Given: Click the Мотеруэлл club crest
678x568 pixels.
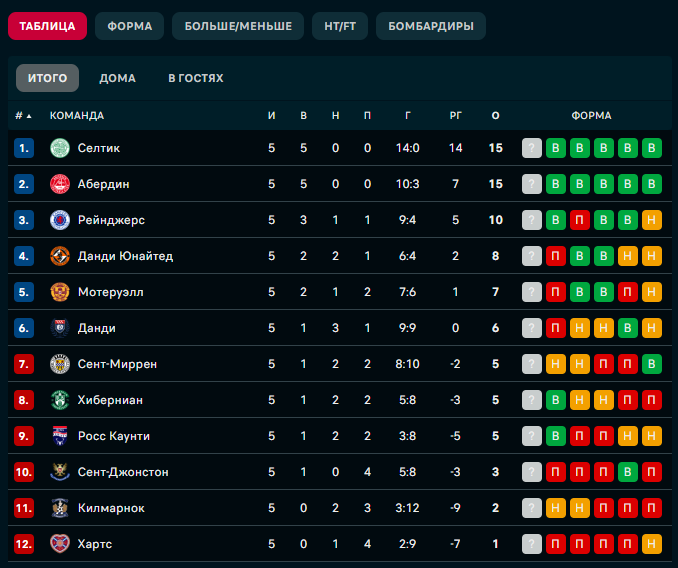Looking at the screenshot, I should (x=60, y=292).
